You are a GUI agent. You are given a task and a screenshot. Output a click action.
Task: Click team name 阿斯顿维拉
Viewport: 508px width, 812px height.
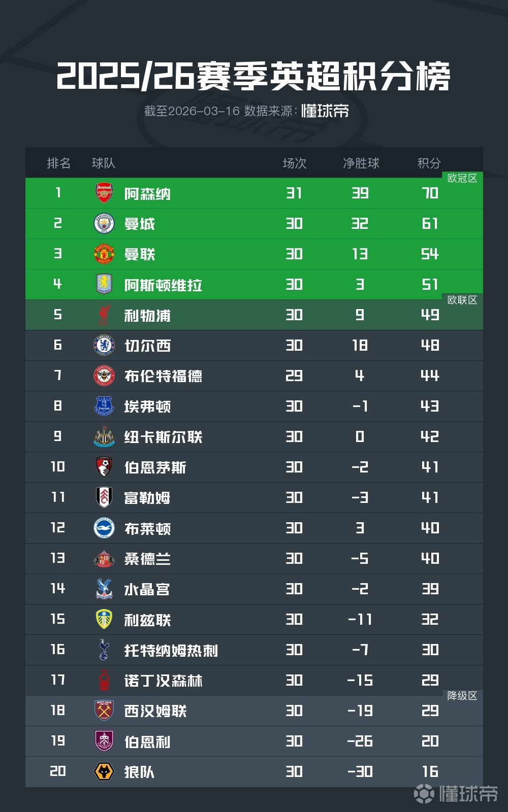coord(163,285)
